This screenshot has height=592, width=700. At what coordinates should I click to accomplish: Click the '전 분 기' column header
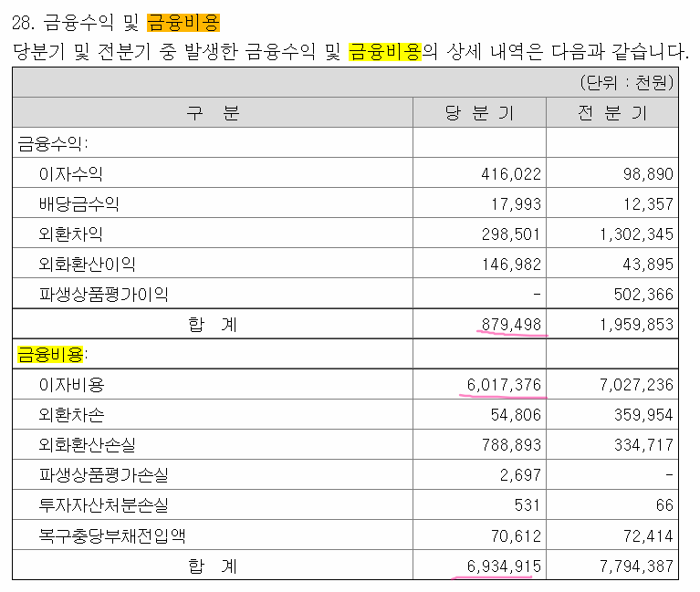(x=612, y=112)
